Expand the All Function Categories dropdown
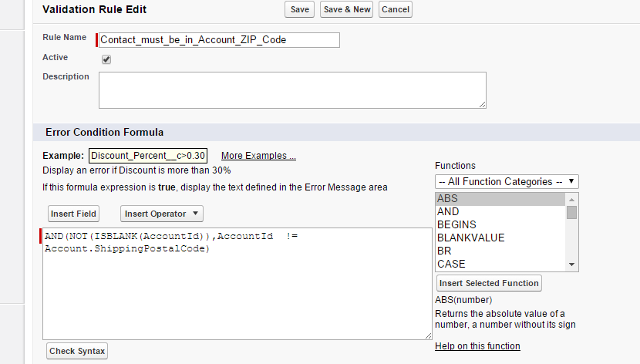The image size is (640, 364). [507, 182]
